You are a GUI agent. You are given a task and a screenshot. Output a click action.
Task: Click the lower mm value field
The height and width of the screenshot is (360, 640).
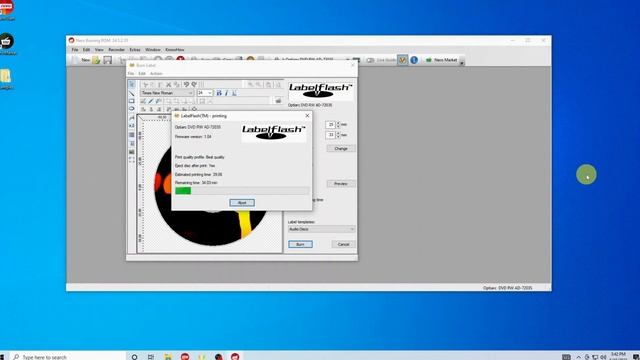[331, 135]
